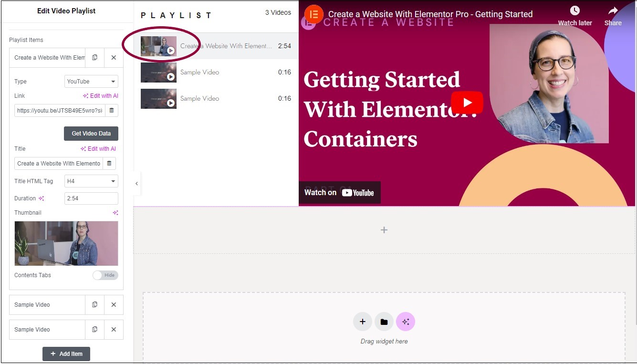Collapse the editor panel with the arrow handle
This screenshot has height=364, width=637.
(136, 183)
